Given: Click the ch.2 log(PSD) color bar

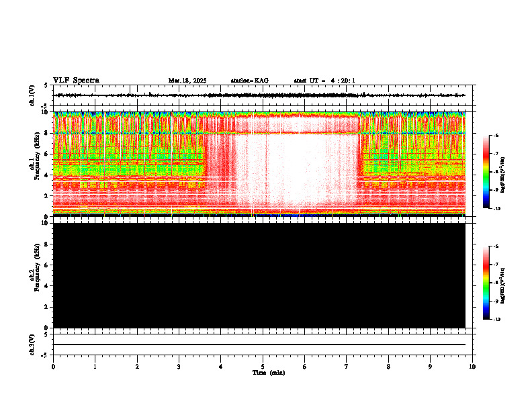Looking at the screenshot, I should [486, 283].
